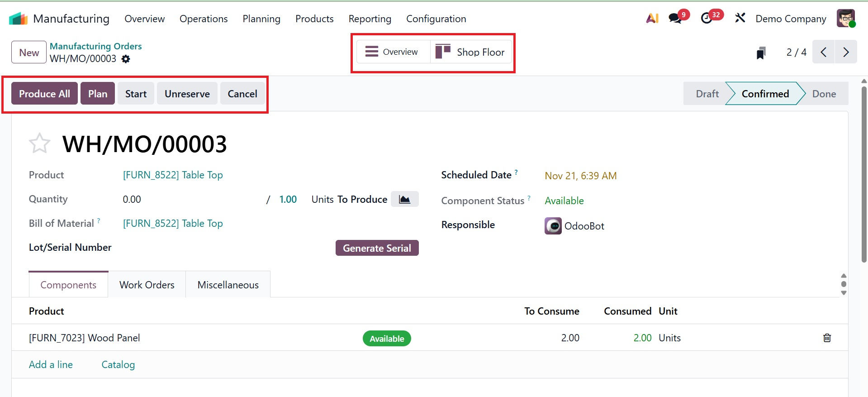The width and height of the screenshot is (868, 397).
Task: Open the conversations chat icon
Action: pyautogui.click(x=675, y=19)
